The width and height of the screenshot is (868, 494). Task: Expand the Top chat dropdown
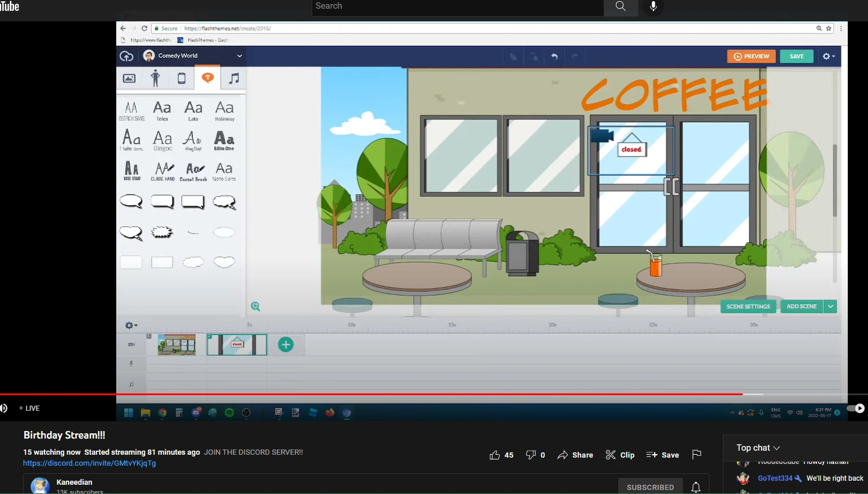(x=758, y=448)
